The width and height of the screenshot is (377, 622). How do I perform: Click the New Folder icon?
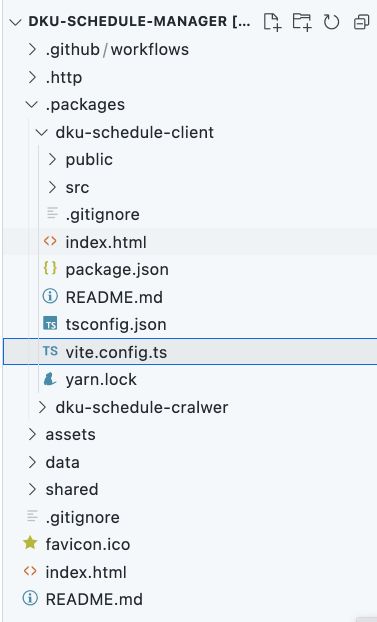[302, 21]
